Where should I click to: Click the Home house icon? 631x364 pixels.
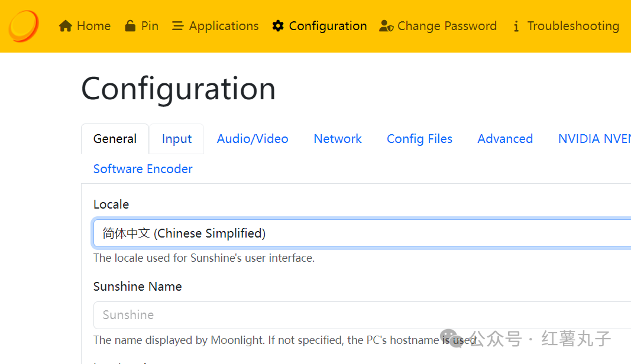coord(66,26)
